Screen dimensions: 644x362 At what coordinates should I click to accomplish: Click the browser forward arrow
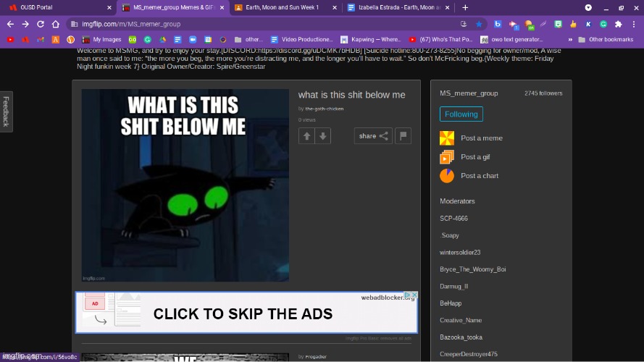coord(25,24)
